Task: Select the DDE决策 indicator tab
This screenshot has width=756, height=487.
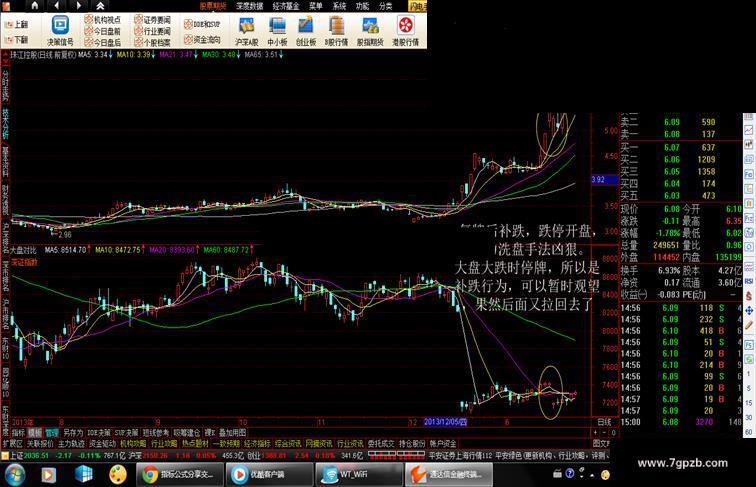Action: (x=99, y=433)
